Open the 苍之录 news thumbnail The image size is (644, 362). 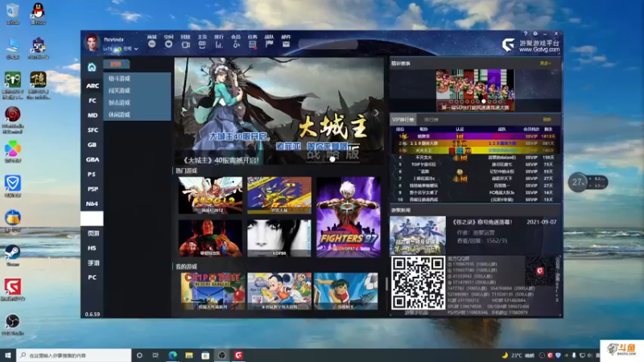pyautogui.click(x=418, y=235)
